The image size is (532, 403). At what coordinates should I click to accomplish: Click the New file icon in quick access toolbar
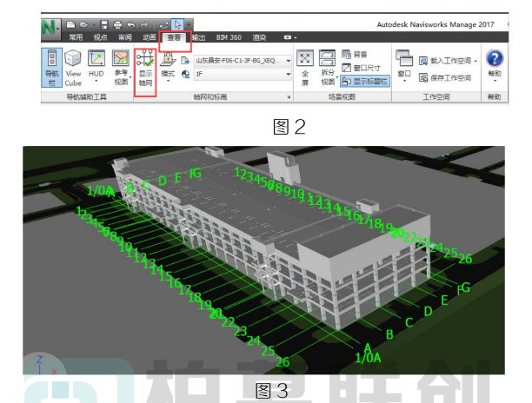[70, 24]
